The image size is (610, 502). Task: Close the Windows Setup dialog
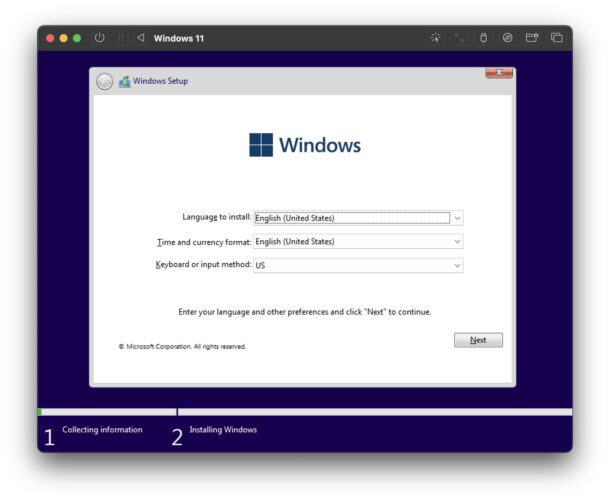click(x=499, y=73)
